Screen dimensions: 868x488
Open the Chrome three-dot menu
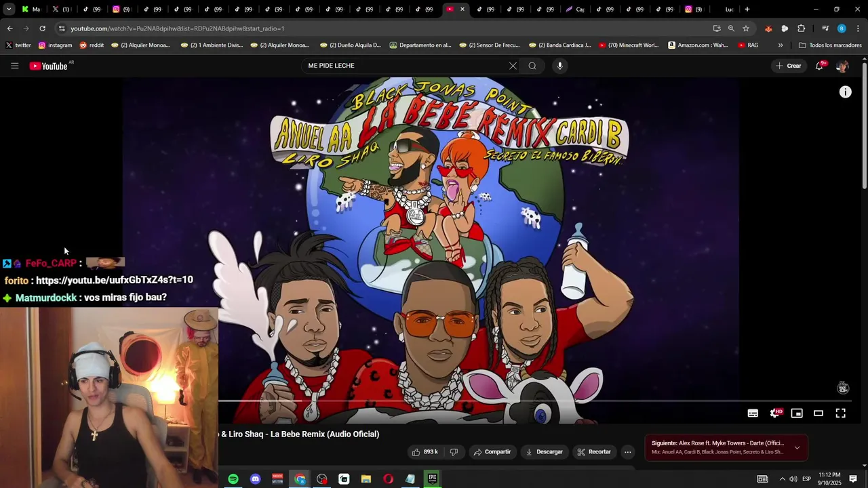[x=858, y=28]
